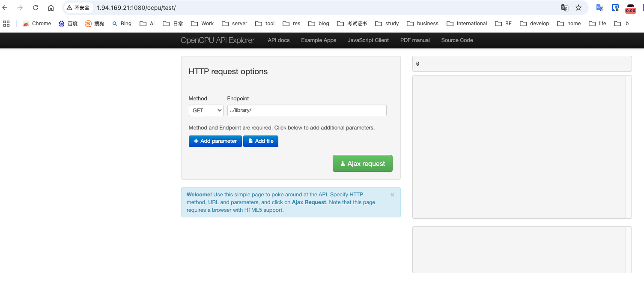644x286 pixels.
Task: Click the Add file button
Action: click(x=261, y=141)
